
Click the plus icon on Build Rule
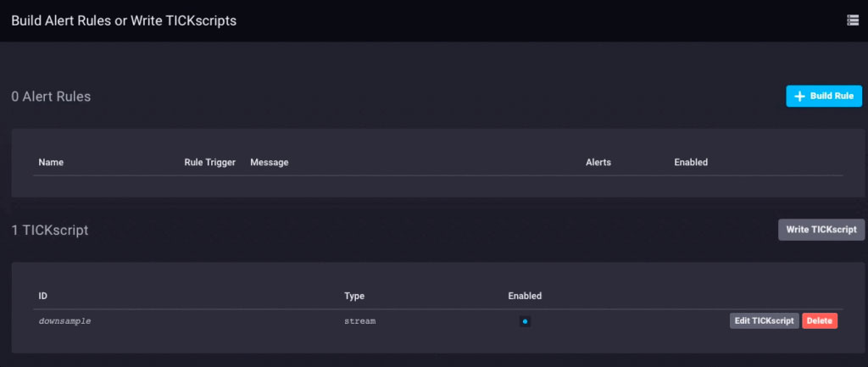[799, 97]
